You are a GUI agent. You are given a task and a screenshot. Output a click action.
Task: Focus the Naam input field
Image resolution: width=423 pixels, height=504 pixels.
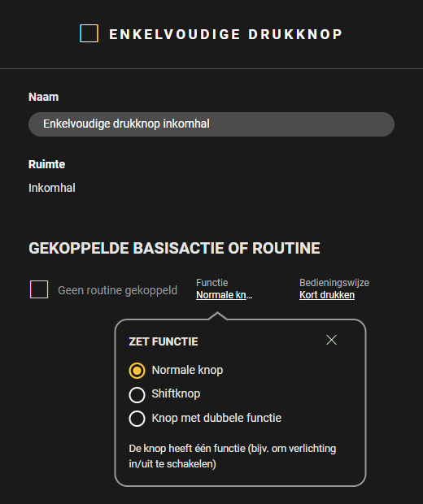coord(211,124)
